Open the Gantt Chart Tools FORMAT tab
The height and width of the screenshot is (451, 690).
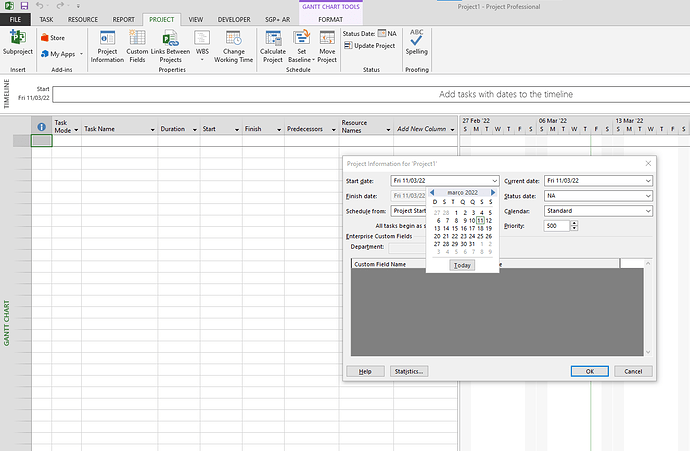coord(330,19)
